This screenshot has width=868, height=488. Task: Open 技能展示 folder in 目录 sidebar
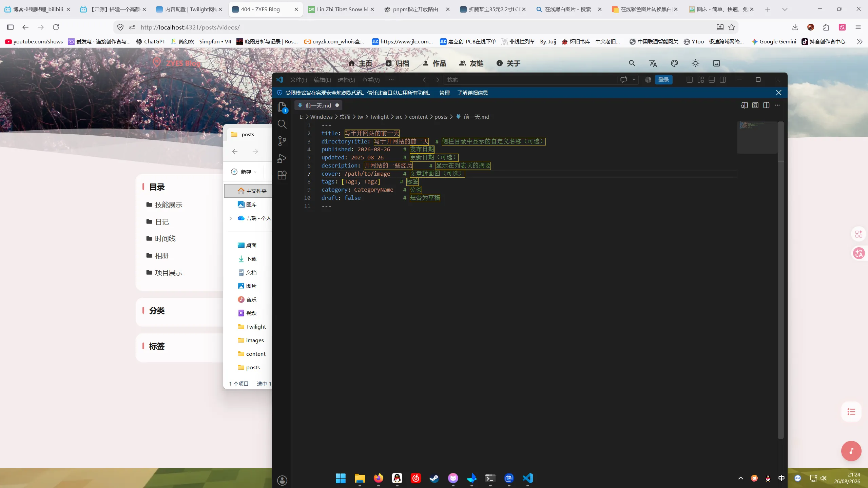[165, 205]
